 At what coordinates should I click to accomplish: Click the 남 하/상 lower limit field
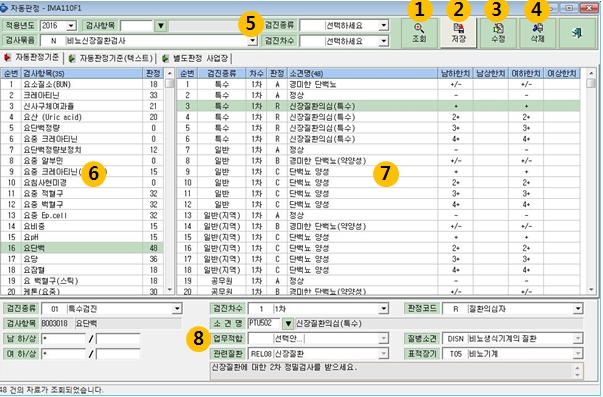[63, 339]
